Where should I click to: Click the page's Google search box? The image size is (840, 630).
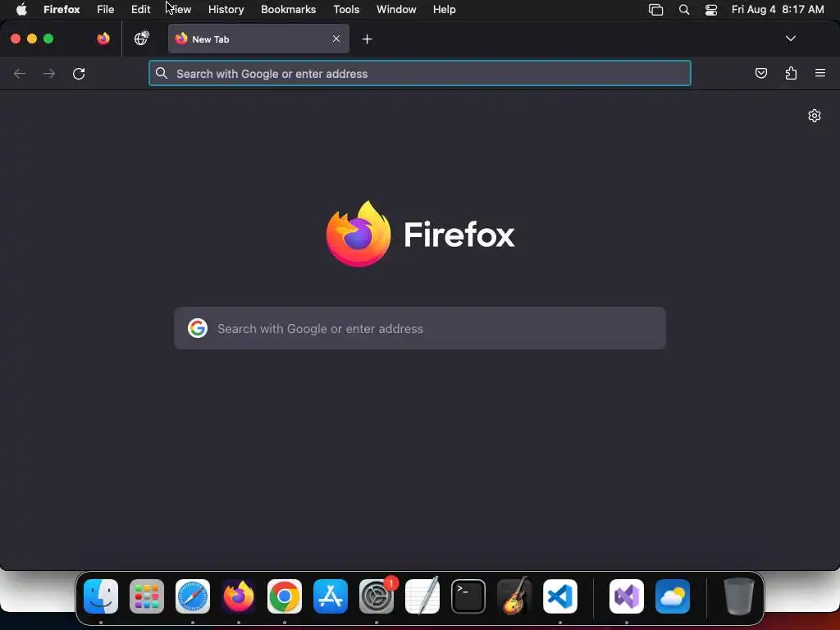(420, 328)
